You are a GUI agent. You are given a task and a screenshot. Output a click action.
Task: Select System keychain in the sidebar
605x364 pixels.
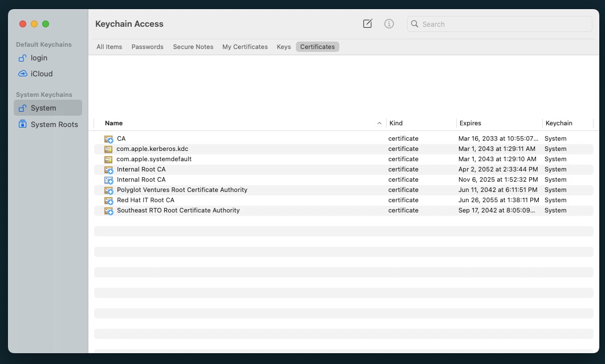(43, 108)
